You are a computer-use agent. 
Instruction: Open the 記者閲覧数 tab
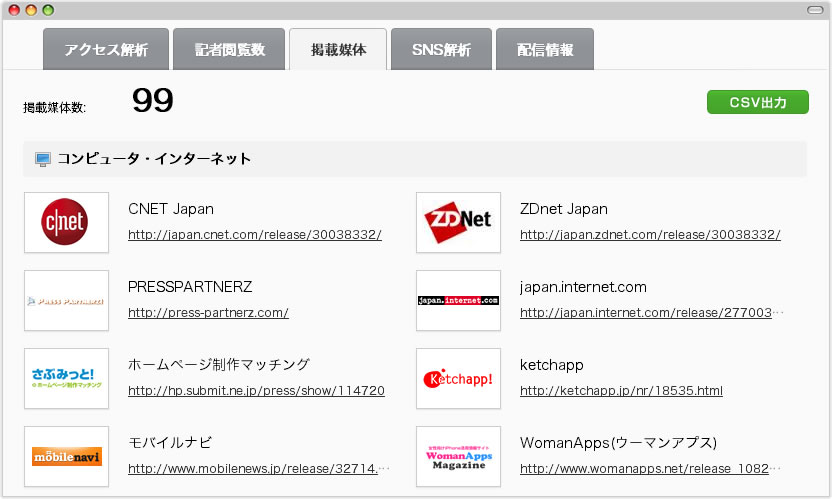230,50
